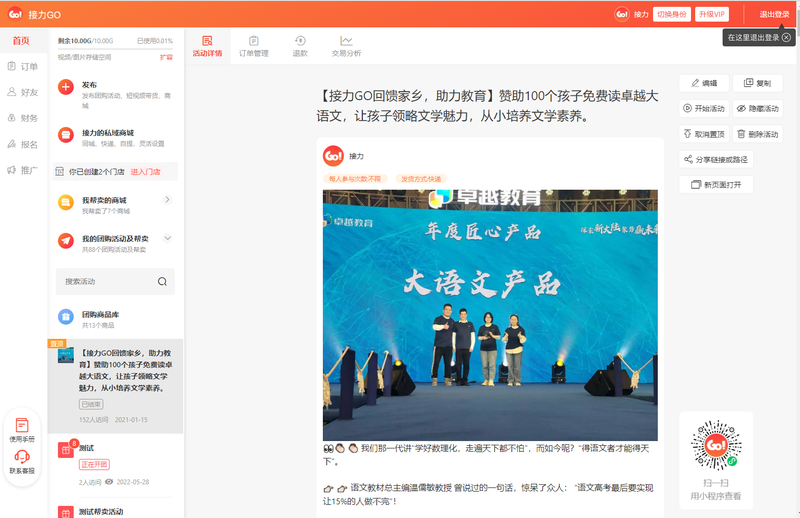Image resolution: width=800 pixels, height=518 pixels.
Task: Click the 接力GO logo in header
Action: pos(15,14)
